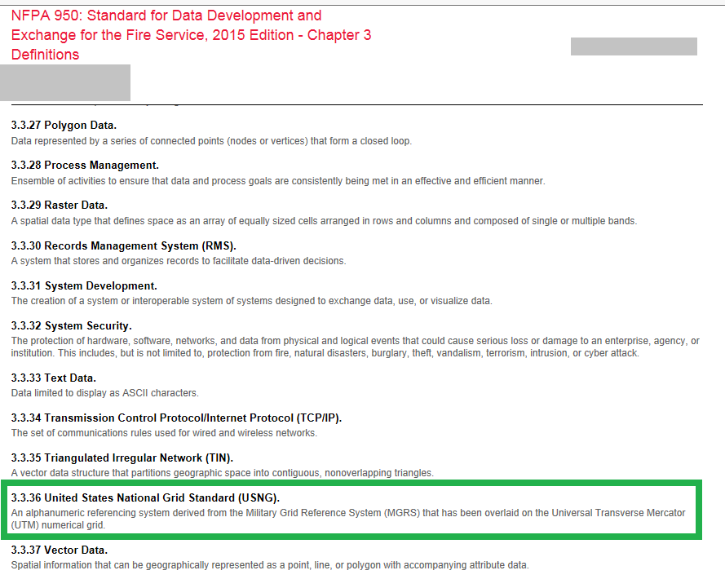Click the highlighted USNG section heading
The image size is (725, 588).
pyautogui.click(x=145, y=497)
